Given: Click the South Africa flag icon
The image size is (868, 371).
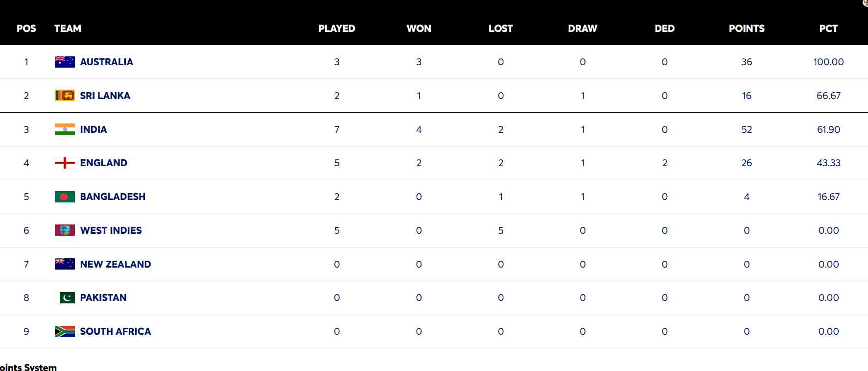Looking at the screenshot, I should click(x=65, y=331).
